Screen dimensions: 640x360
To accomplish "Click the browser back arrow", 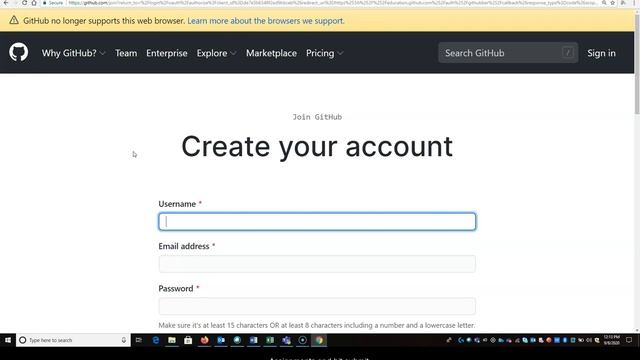I will pyautogui.click(x=6, y=3).
